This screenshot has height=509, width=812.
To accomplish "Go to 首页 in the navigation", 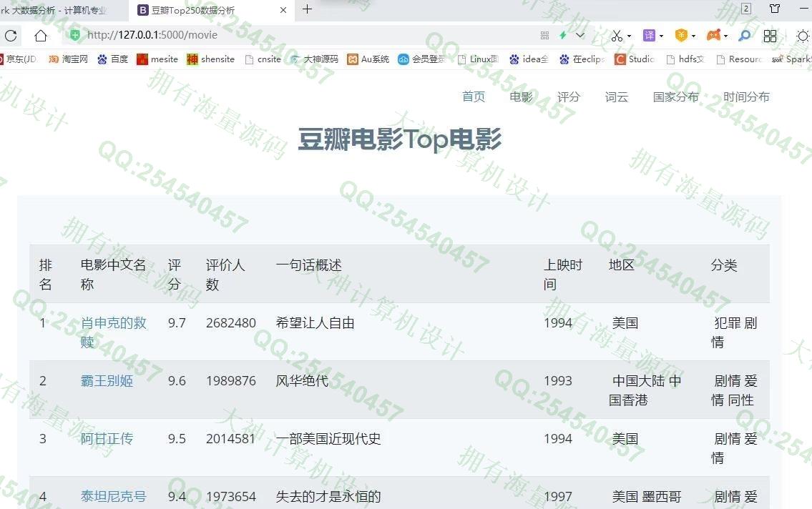I will point(474,97).
